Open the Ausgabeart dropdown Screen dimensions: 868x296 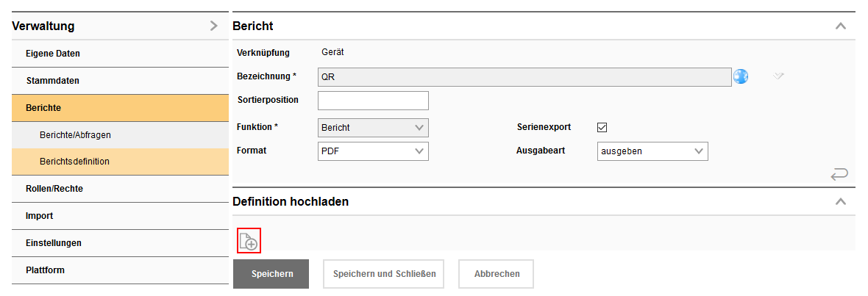[x=652, y=151]
